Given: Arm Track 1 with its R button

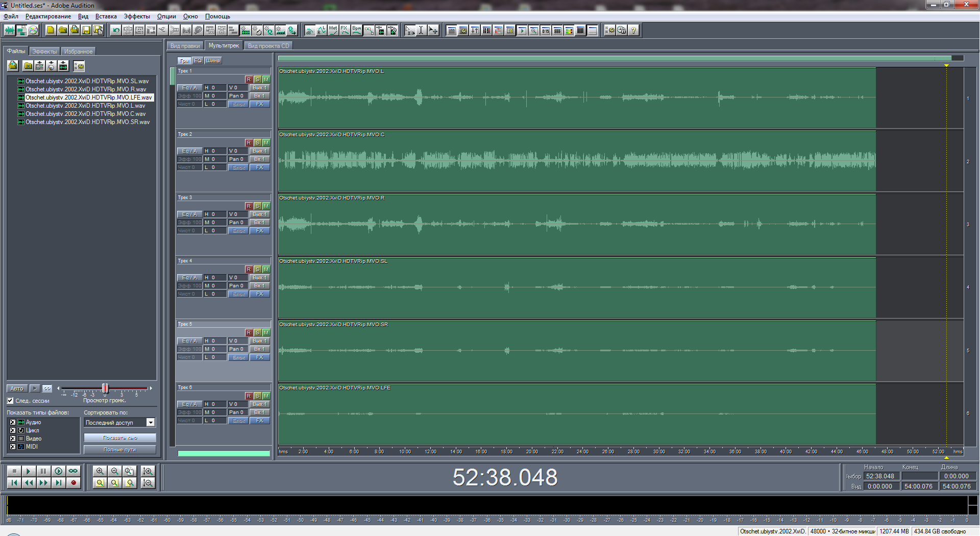Looking at the screenshot, I should (x=249, y=80).
